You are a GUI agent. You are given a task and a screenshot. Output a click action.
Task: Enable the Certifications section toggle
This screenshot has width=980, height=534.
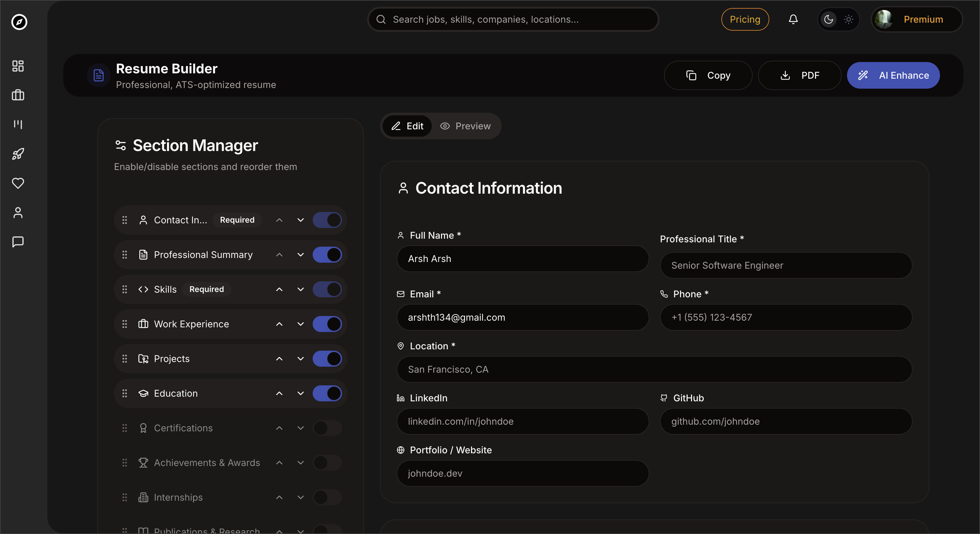(327, 428)
